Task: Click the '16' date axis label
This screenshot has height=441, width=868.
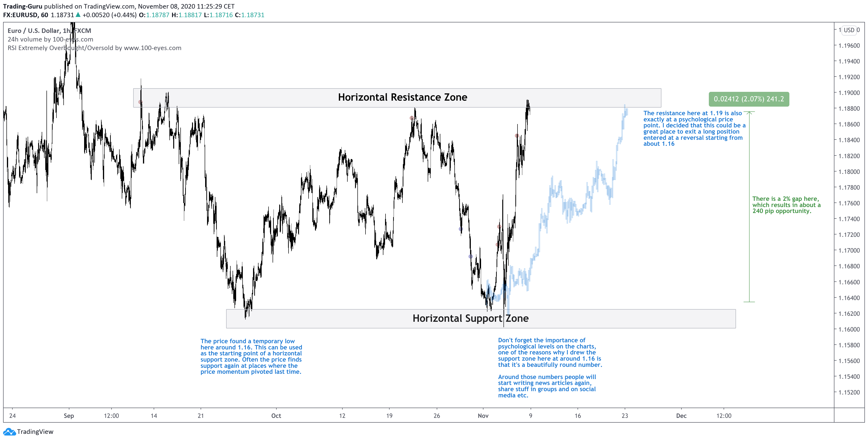Action: pyautogui.click(x=578, y=416)
